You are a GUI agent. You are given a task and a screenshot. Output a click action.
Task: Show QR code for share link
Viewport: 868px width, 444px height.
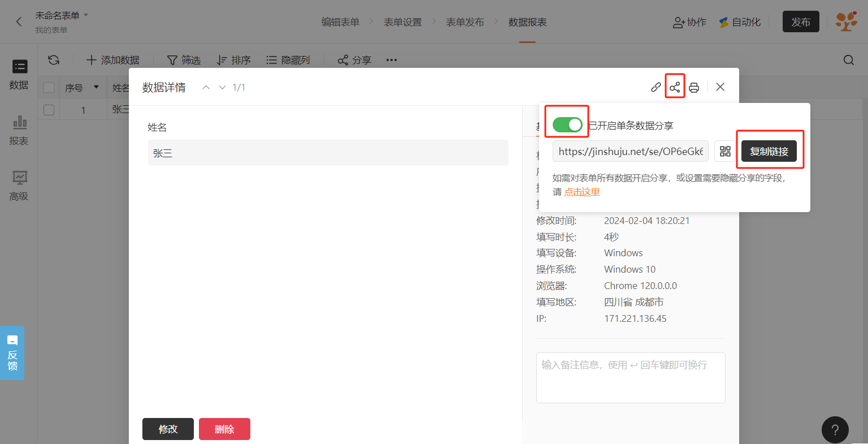coord(725,151)
